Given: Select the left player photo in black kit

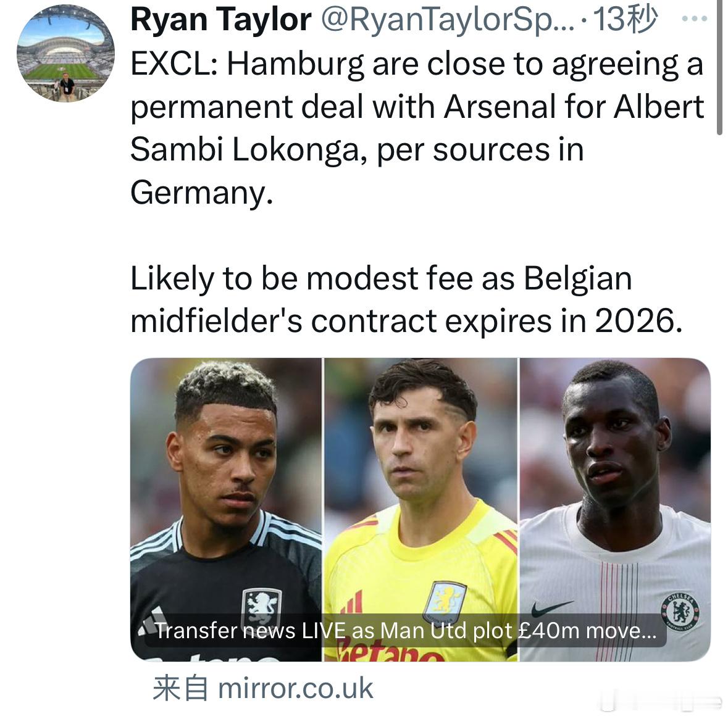Looking at the screenshot, I should [226, 509].
